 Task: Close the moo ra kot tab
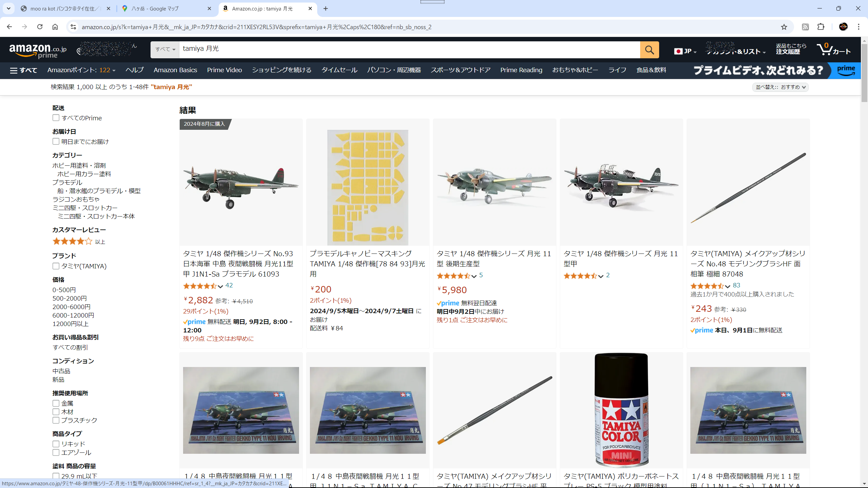click(x=108, y=8)
